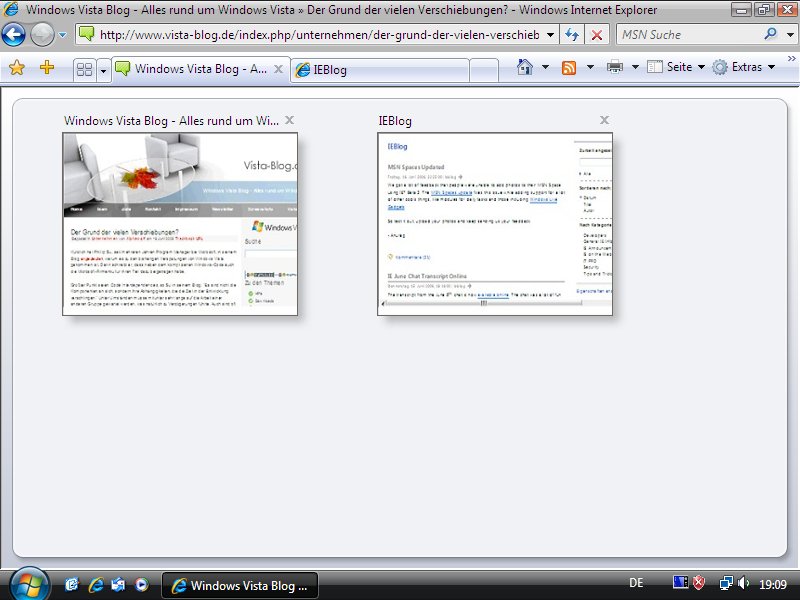
Task: Close the IEBlog thumbnail with X
Action: [604, 120]
